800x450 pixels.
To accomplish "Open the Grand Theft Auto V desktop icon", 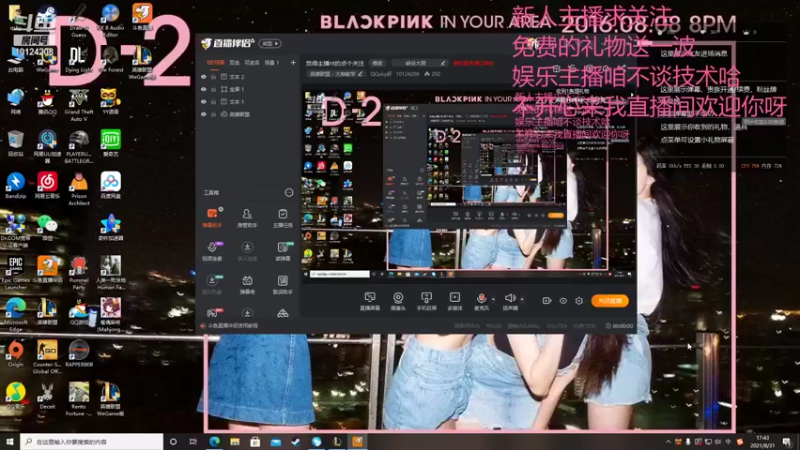I will coord(79,105).
